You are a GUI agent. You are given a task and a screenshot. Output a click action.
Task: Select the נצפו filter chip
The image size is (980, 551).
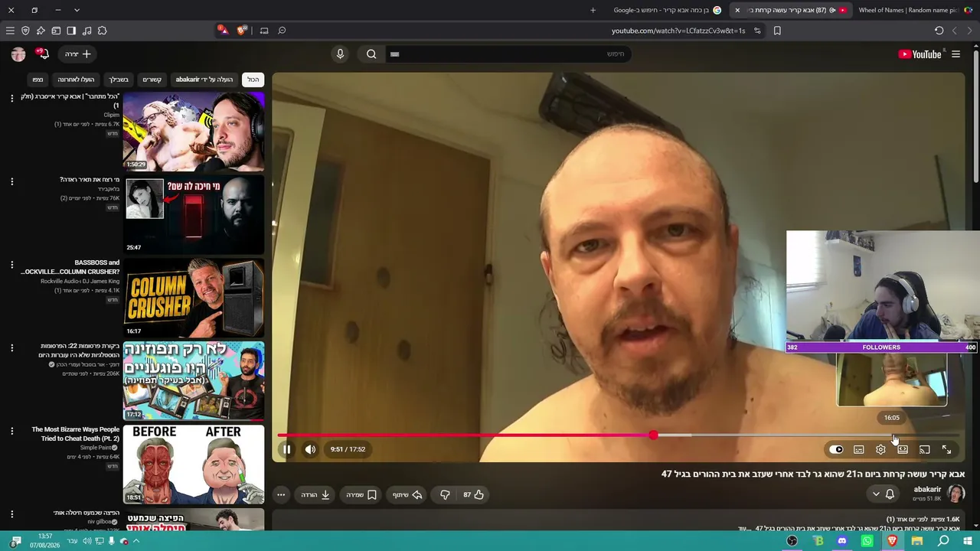[x=38, y=80]
